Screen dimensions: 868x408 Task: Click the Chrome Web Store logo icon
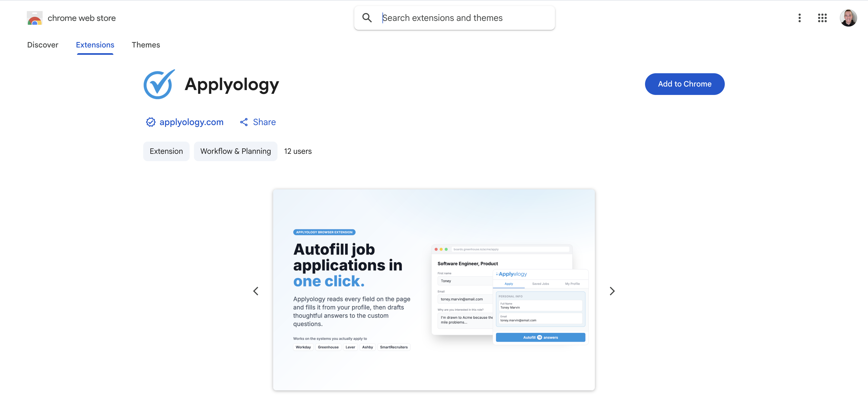35,18
